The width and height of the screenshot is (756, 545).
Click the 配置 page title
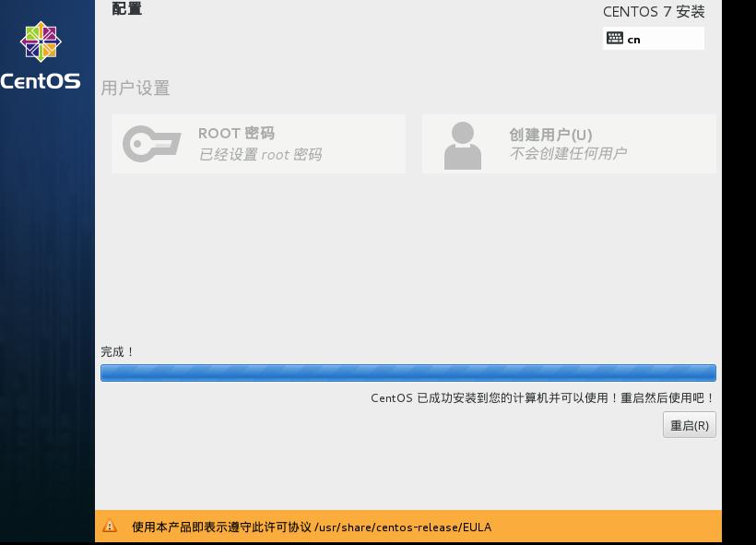tap(127, 8)
